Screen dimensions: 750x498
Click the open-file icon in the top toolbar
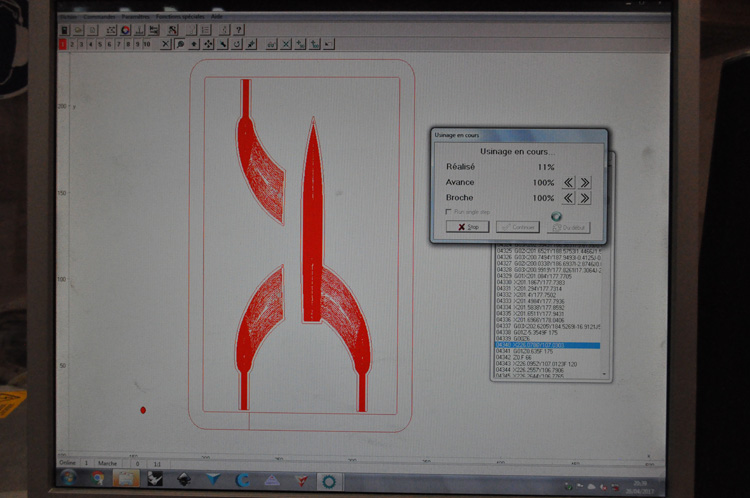coord(78,30)
